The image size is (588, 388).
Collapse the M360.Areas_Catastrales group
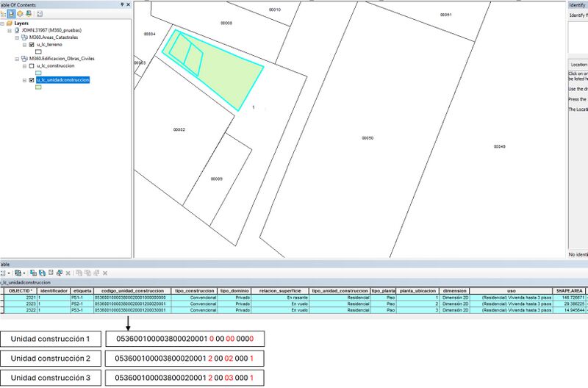point(17,37)
